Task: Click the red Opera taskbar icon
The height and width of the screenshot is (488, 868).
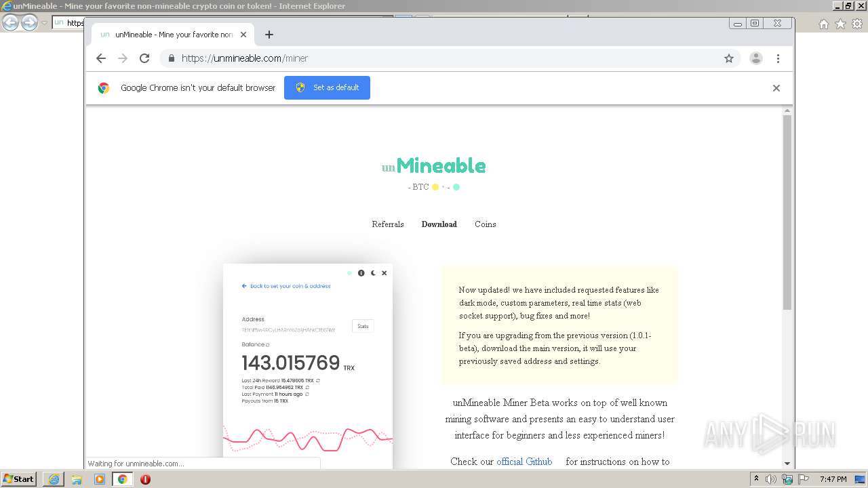Action: pos(145,479)
